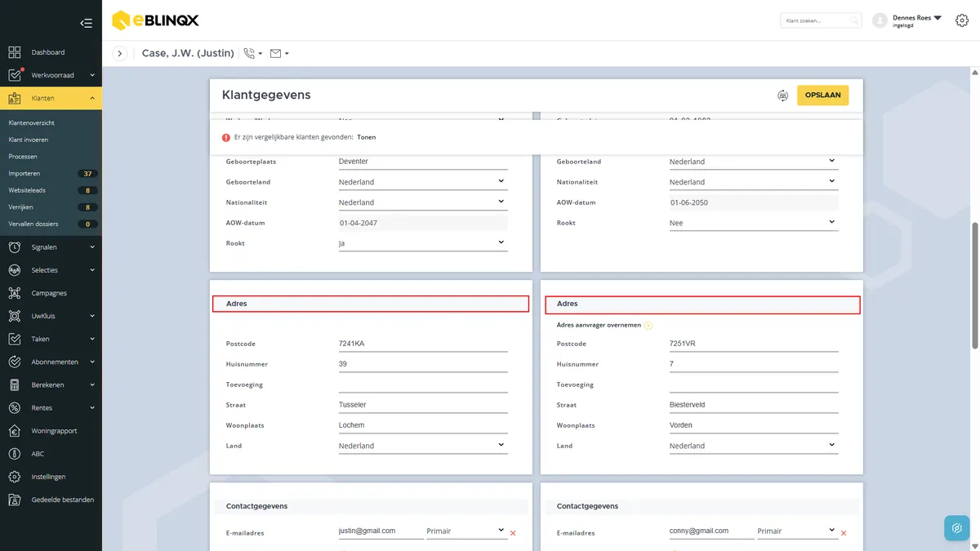Collapse the Klanten menu section
This screenshot has width=980, height=551.
51,98
